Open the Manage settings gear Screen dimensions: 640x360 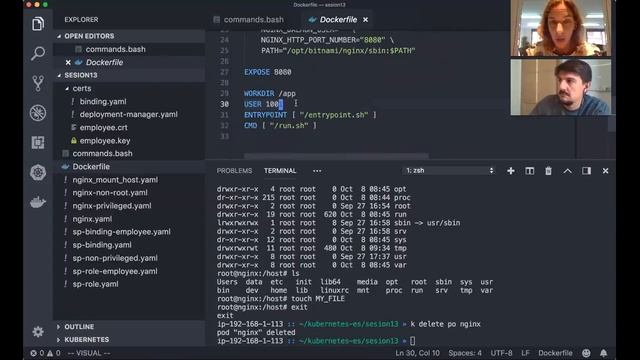point(38,331)
